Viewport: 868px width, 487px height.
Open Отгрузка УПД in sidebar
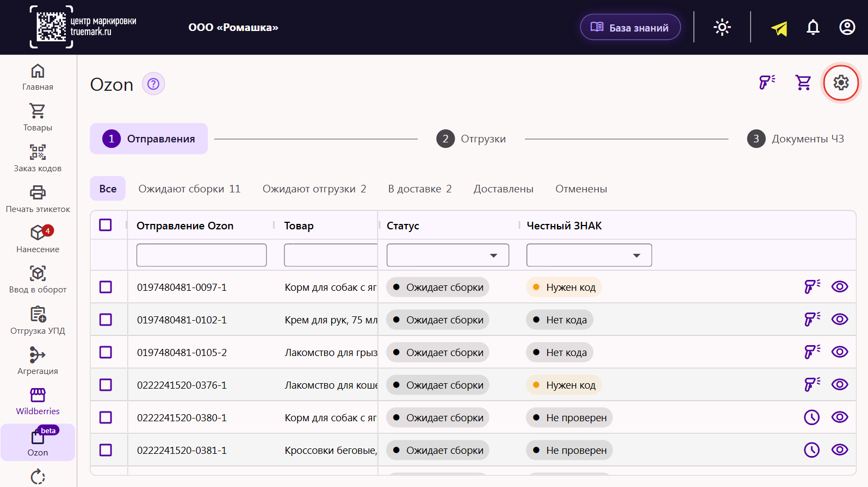pyautogui.click(x=38, y=321)
